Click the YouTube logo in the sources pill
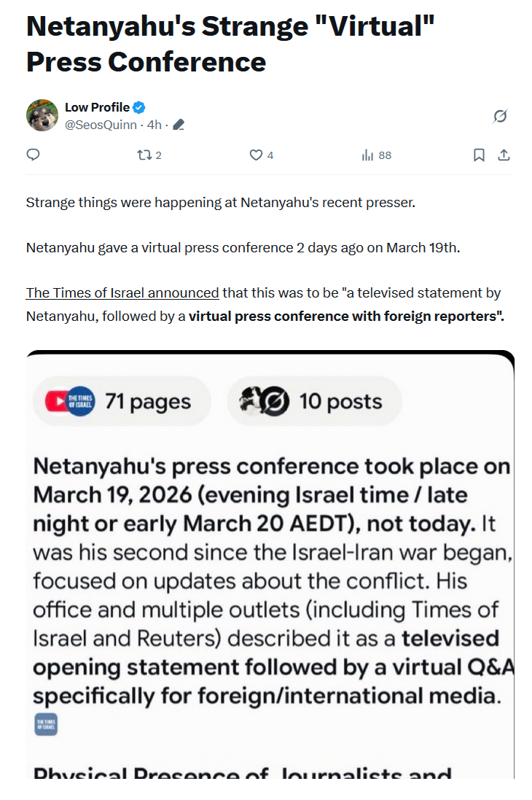 (56, 402)
